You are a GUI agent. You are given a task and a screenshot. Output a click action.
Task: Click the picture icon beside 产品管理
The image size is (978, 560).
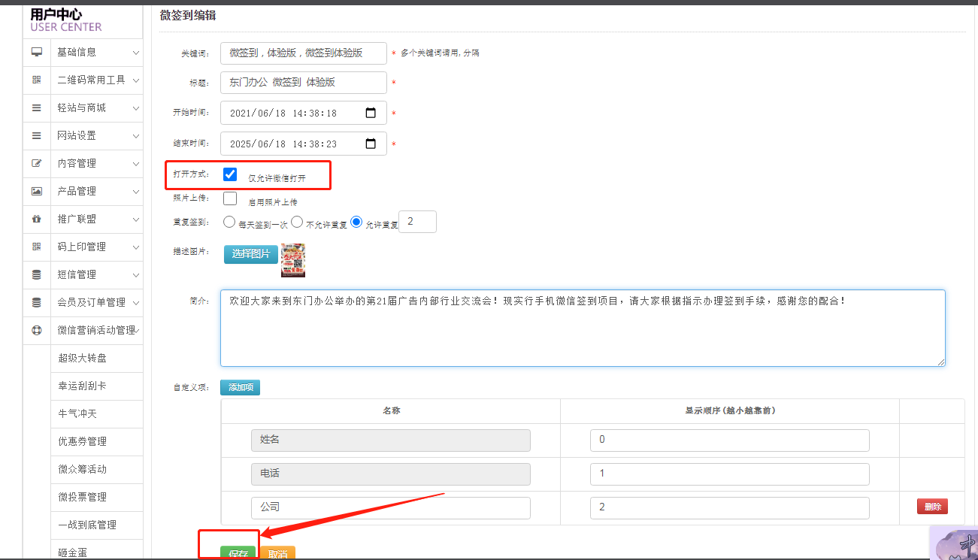click(36, 191)
